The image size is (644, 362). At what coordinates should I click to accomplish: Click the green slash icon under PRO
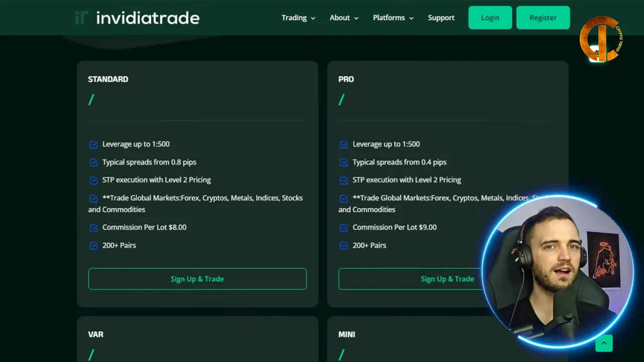click(x=342, y=100)
